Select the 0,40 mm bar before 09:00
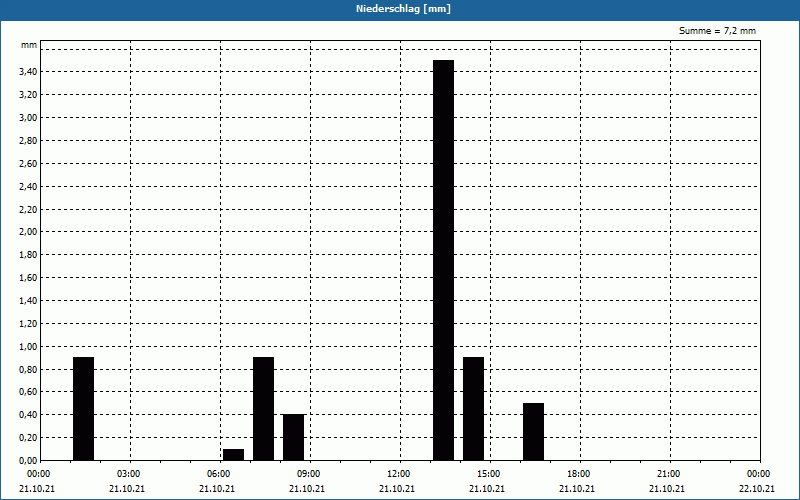This screenshot has height=500, width=800. coord(293,437)
